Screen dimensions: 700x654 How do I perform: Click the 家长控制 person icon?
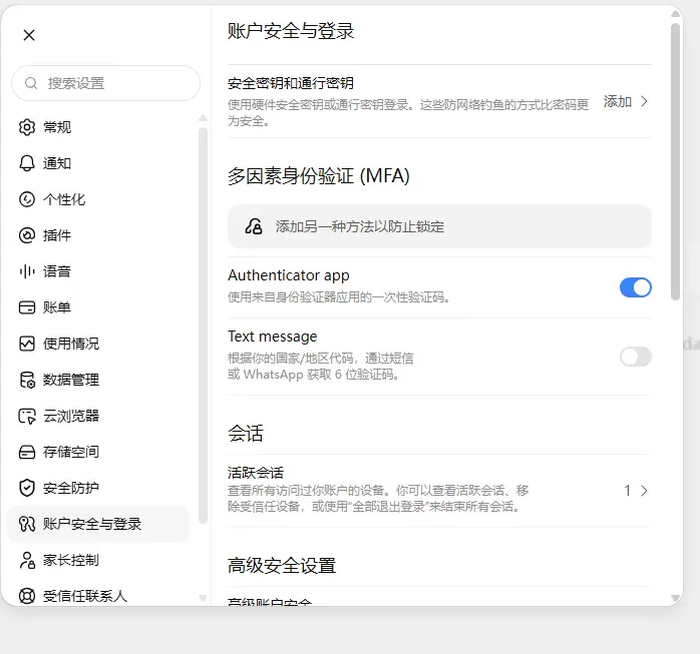click(27, 560)
